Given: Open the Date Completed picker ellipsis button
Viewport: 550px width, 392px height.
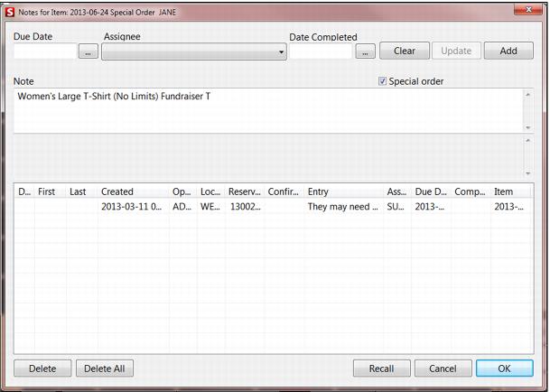Looking at the screenshot, I should (x=365, y=51).
